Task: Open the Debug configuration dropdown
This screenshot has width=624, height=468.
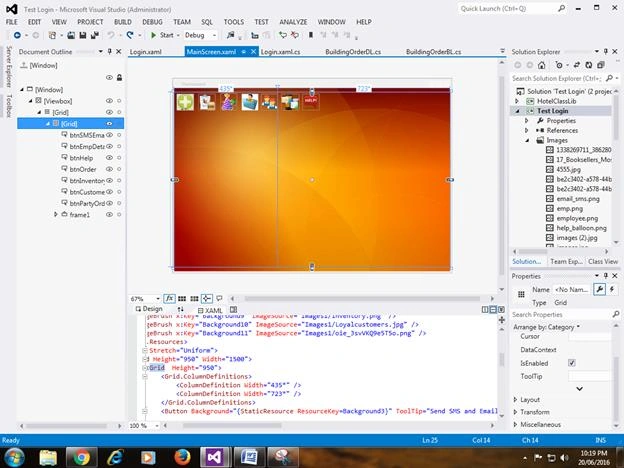Action: click(x=201, y=35)
